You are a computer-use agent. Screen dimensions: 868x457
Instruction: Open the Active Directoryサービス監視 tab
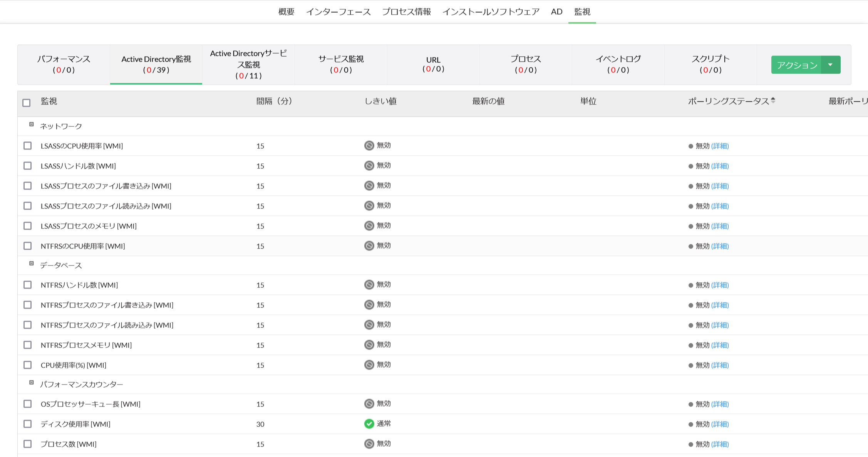pyautogui.click(x=248, y=64)
